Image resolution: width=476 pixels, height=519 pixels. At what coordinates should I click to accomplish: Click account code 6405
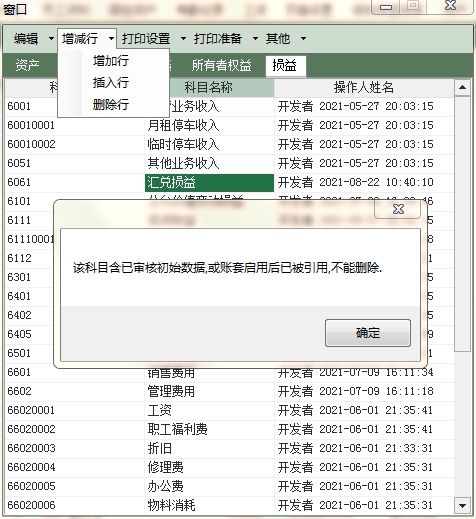pos(19,334)
